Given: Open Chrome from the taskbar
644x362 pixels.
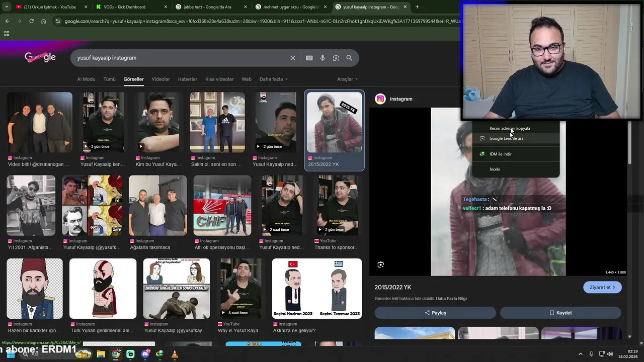Looking at the screenshot, I should [116, 354].
